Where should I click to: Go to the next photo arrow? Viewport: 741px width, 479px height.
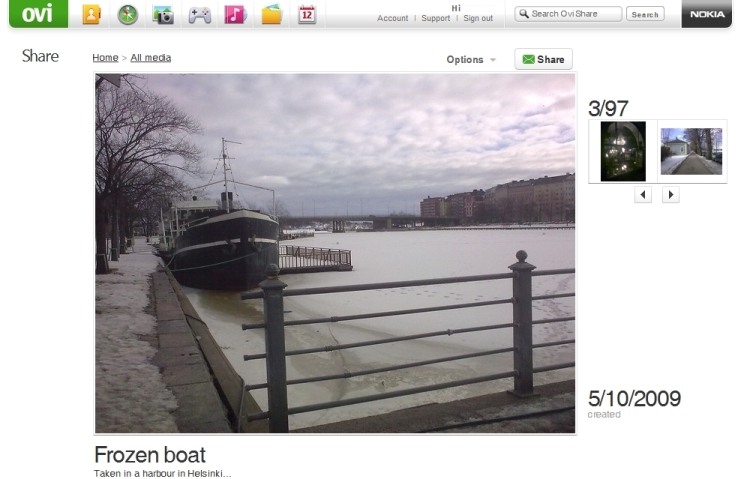671,194
